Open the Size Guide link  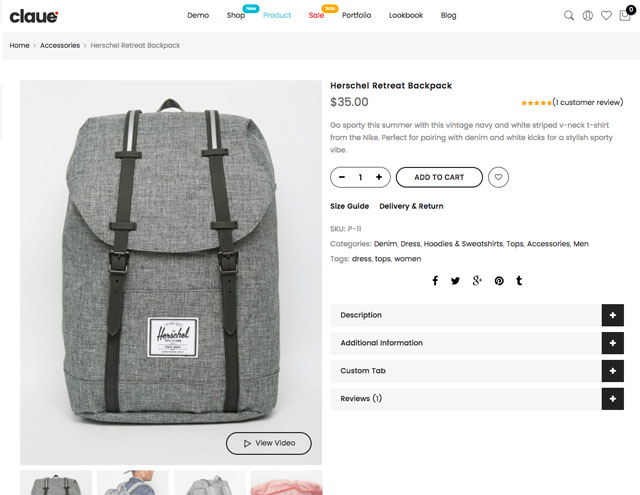tap(349, 206)
